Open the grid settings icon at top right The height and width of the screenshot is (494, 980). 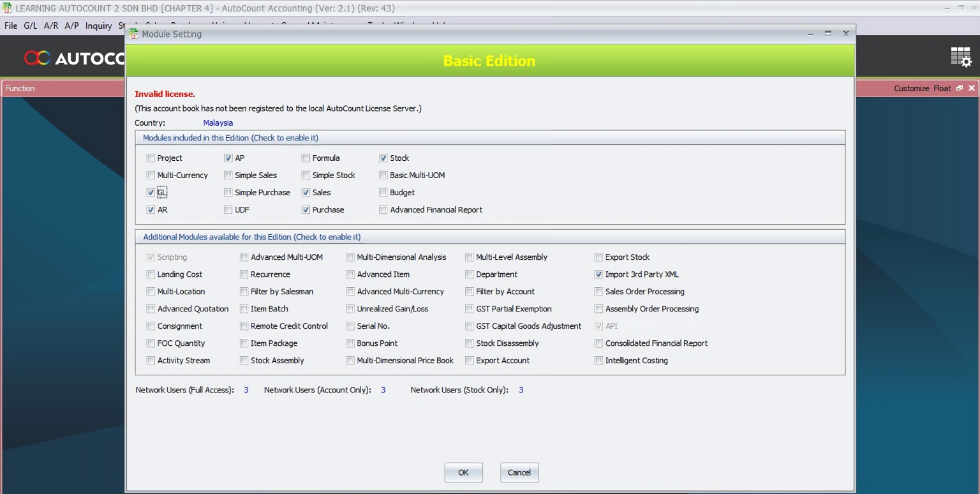[961, 57]
